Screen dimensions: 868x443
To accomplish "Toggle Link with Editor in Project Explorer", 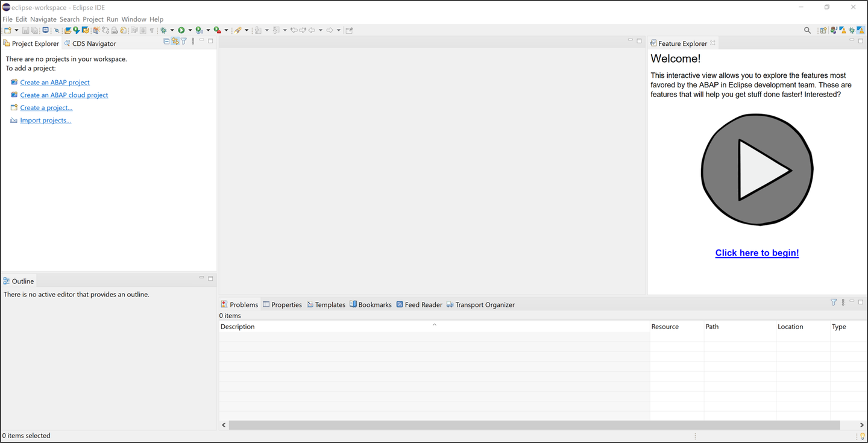I will pos(175,42).
